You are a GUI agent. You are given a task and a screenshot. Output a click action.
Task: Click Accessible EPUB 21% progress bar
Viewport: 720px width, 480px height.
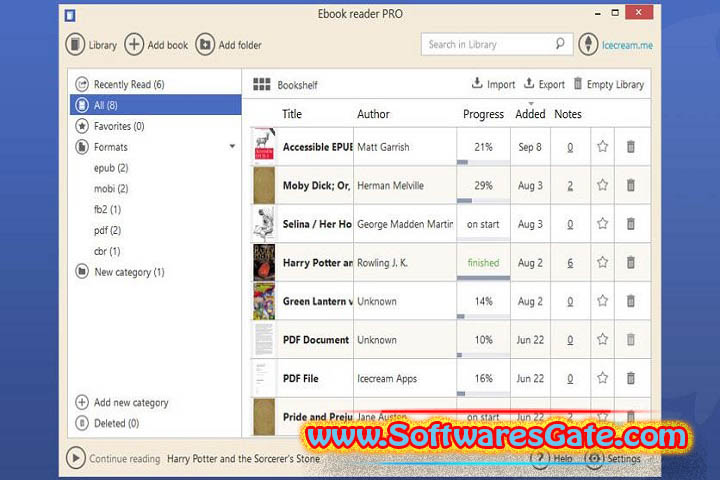click(x=483, y=162)
